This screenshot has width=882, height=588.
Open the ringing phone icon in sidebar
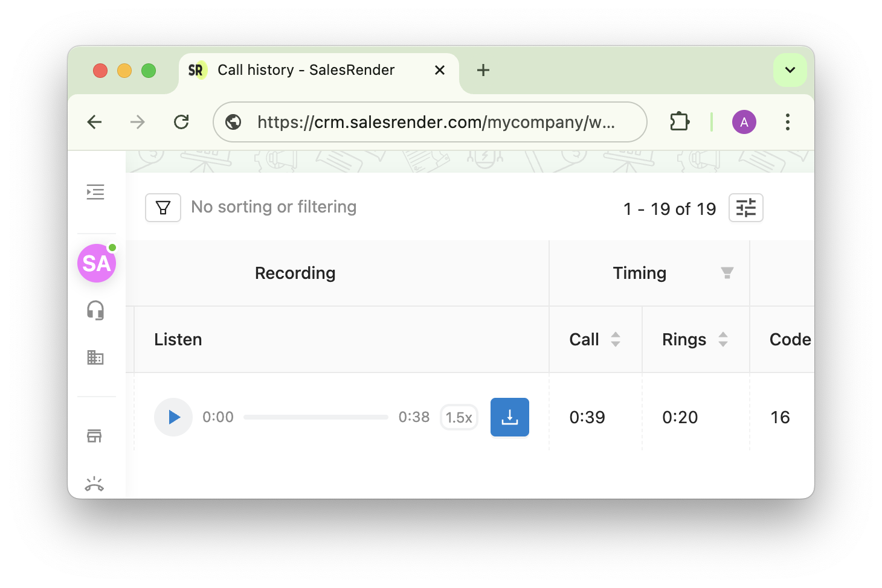click(x=94, y=484)
